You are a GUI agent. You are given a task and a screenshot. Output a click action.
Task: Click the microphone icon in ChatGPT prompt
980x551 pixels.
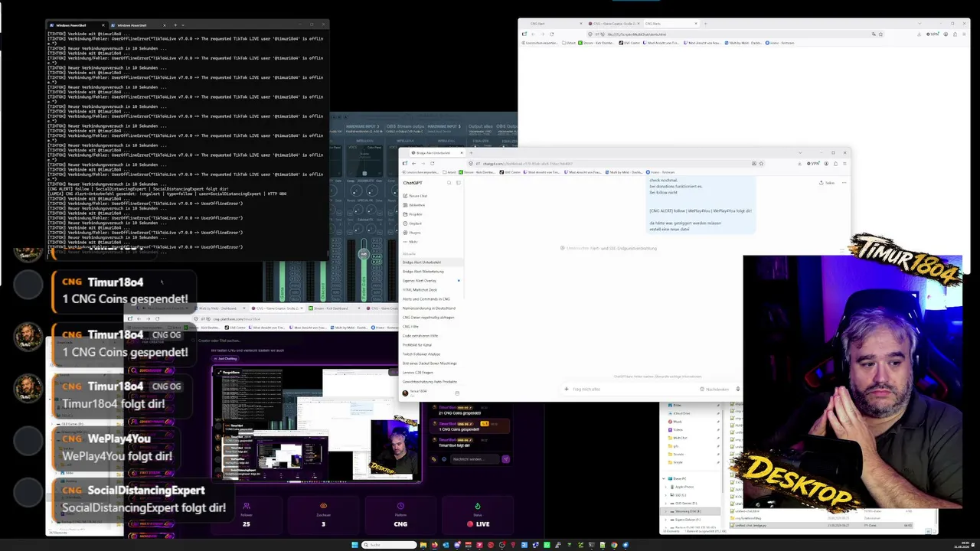click(x=738, y=390)
